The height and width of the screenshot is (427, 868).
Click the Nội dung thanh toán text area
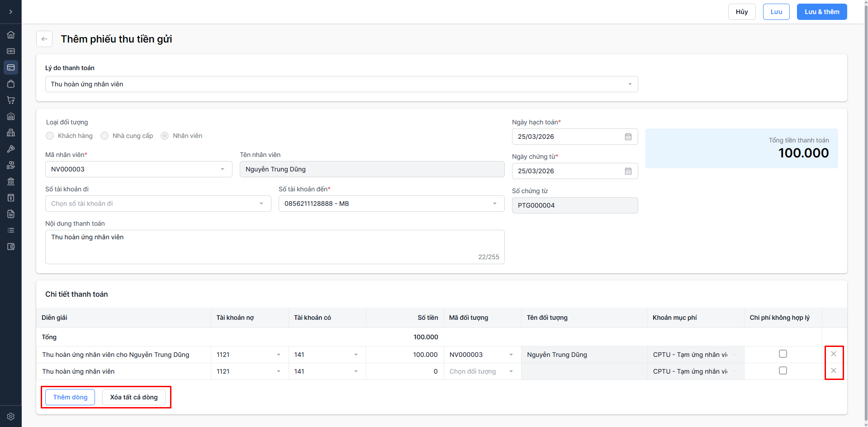(275, 247)
